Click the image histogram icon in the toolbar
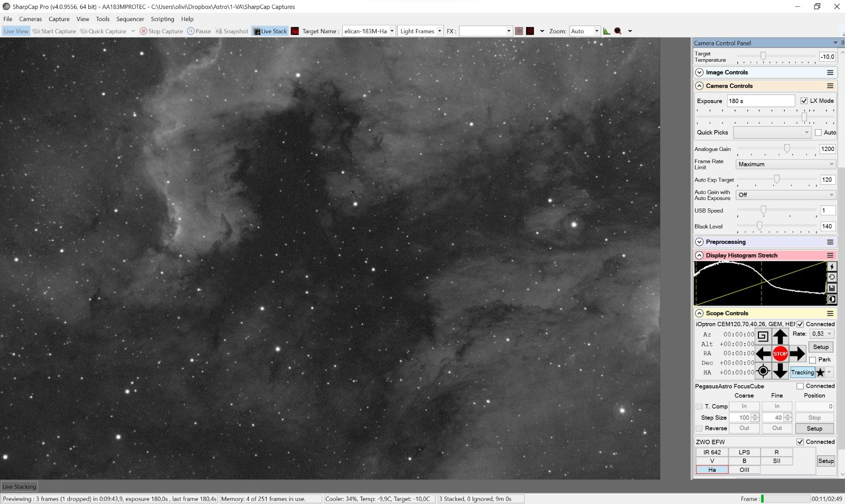This screenshot has width=845, height=504. (607, 31)
